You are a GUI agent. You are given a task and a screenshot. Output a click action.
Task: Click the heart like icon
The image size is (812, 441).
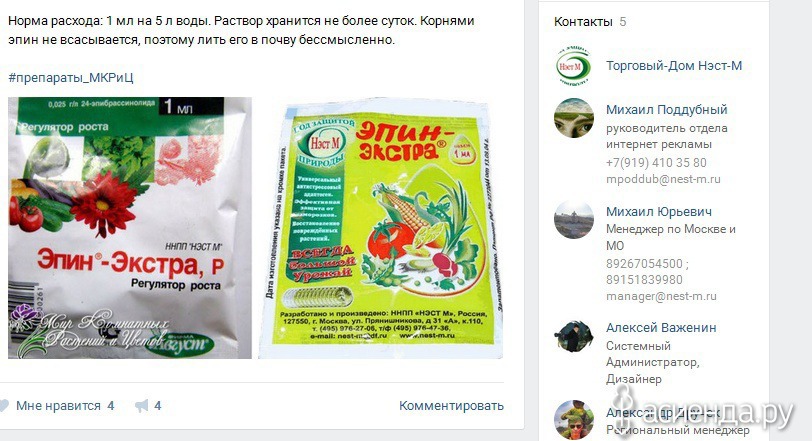pyautogui.click(x=4, y=406)
